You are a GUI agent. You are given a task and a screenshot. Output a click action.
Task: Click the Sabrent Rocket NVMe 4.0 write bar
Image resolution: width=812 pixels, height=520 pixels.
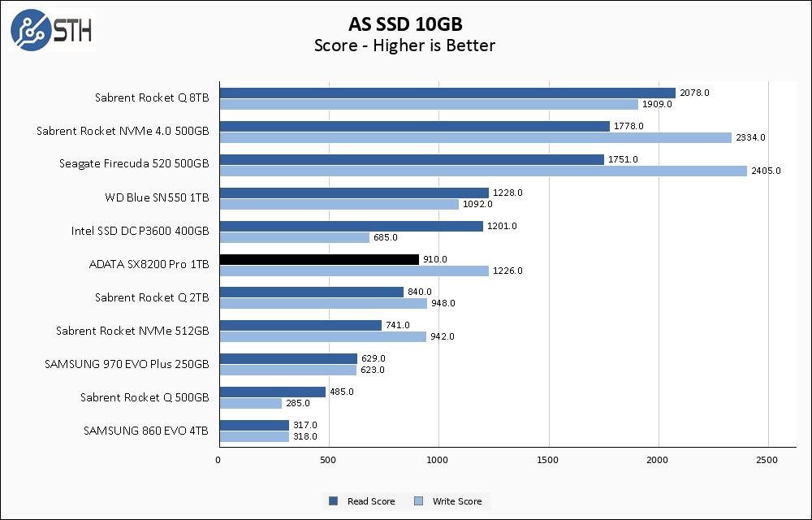[476, 138]
